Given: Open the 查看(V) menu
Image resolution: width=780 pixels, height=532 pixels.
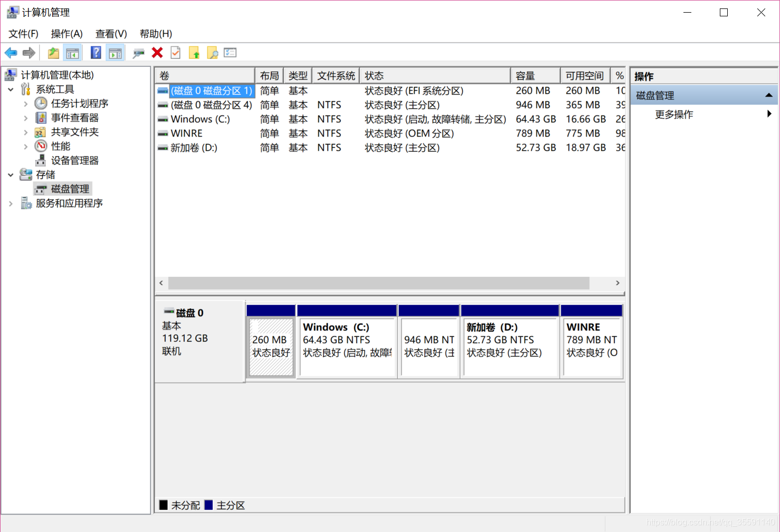Looking at the screenshot, I should point(111,34).
